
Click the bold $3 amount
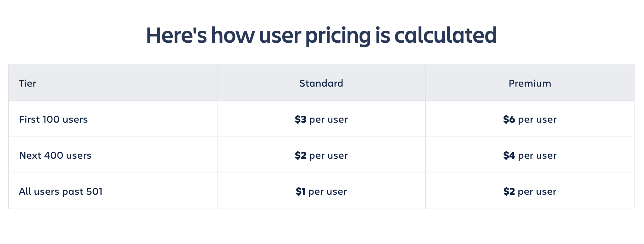tap(301, 119)
